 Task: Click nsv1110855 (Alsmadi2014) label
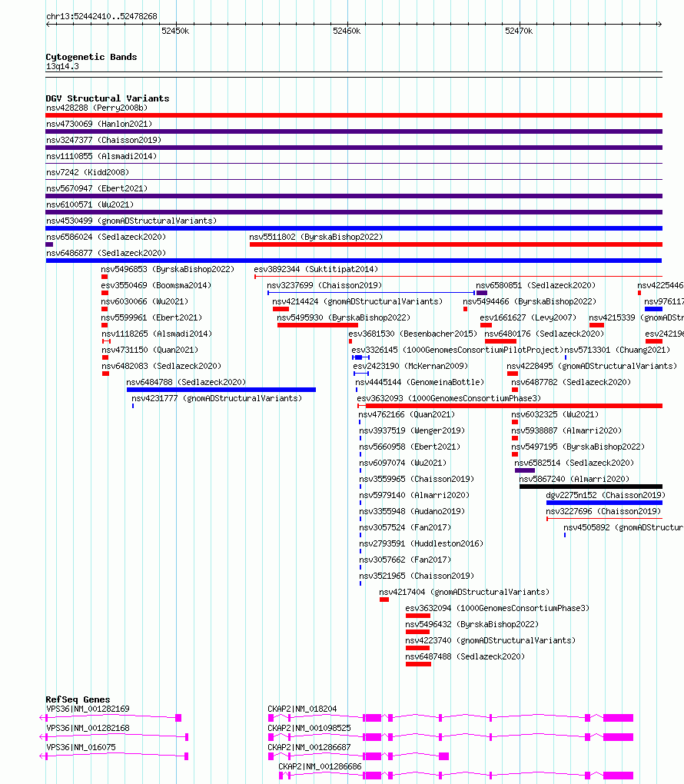point(101,156)
